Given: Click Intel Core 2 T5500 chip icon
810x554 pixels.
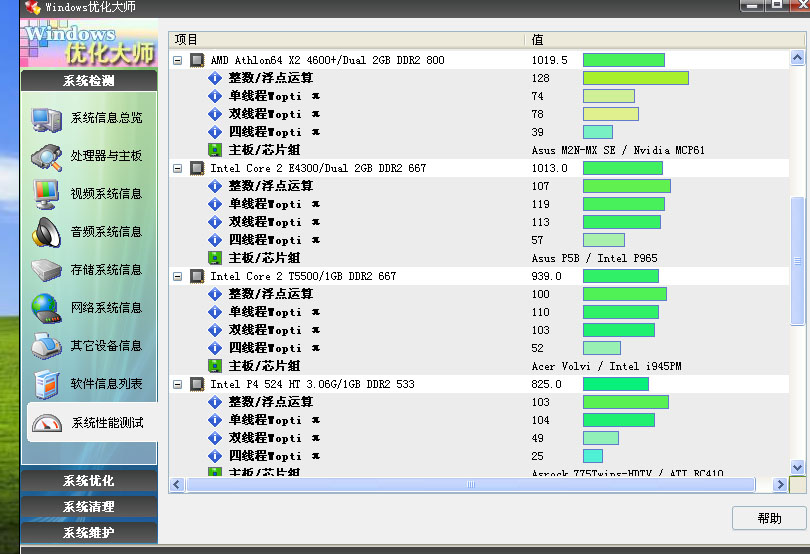Looking at the screenshot, I should coord(197,276).
